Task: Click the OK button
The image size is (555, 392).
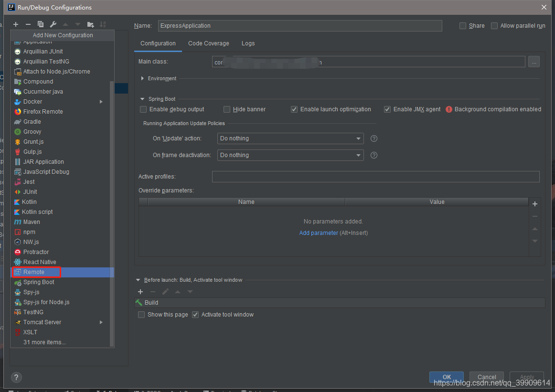Action: click(x=446, y=377)
